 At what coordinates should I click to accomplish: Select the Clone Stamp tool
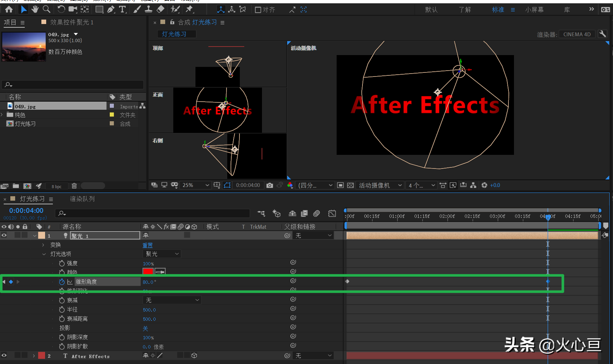pos(149,9)
